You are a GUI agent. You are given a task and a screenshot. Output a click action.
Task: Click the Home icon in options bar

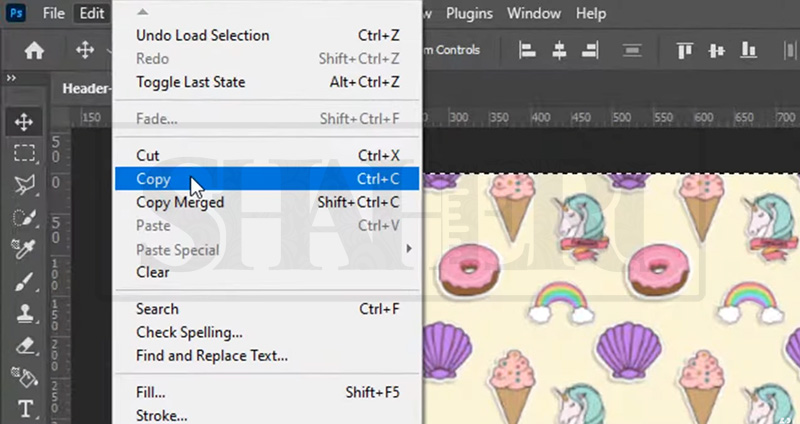34,50
